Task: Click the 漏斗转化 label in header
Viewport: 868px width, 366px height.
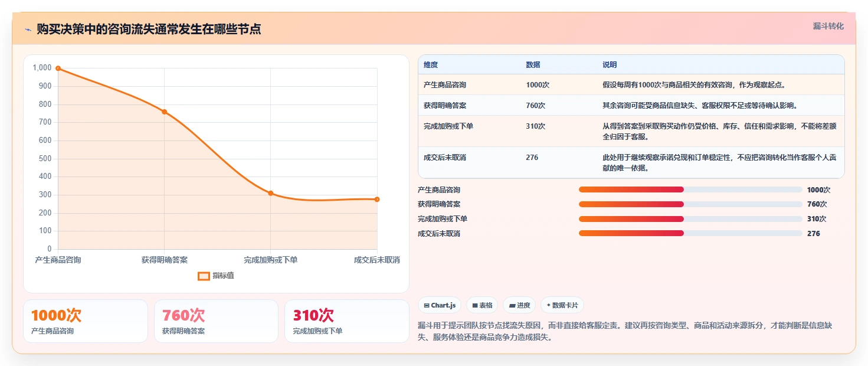Action: (828, 26)
